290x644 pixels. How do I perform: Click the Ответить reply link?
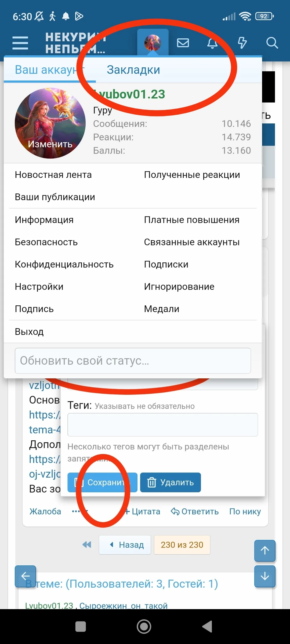(x=195, y=511)
